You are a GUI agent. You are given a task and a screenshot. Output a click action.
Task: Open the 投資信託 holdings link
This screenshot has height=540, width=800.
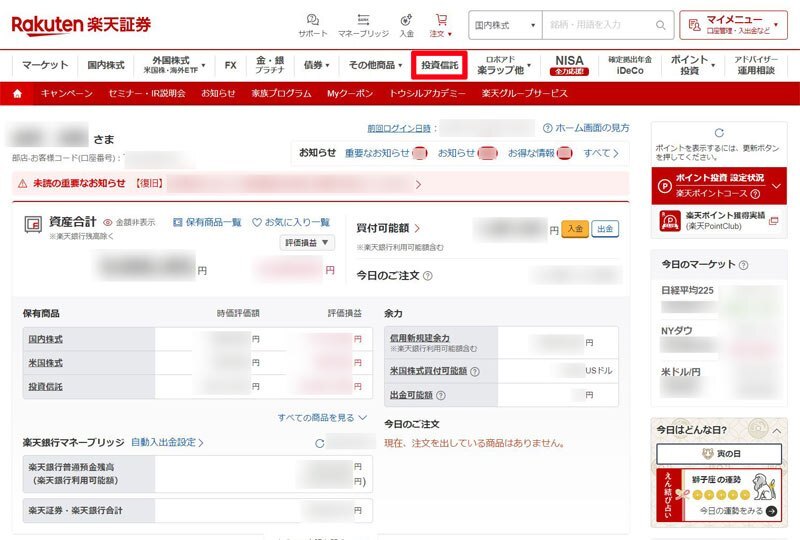click(45, 387)
